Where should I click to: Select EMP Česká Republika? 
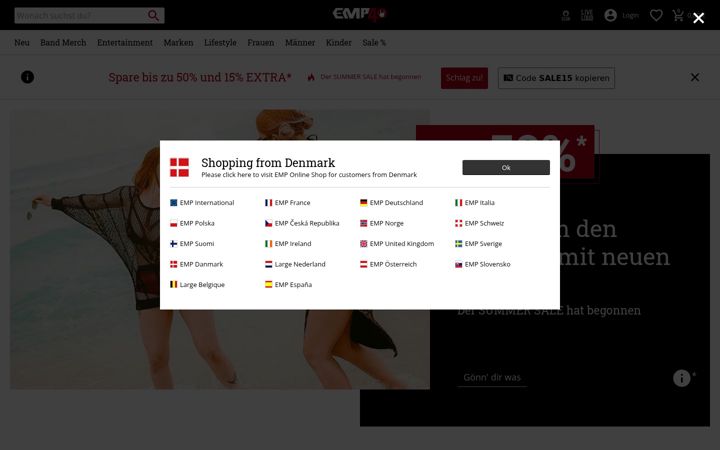click(x=302, y=223)
